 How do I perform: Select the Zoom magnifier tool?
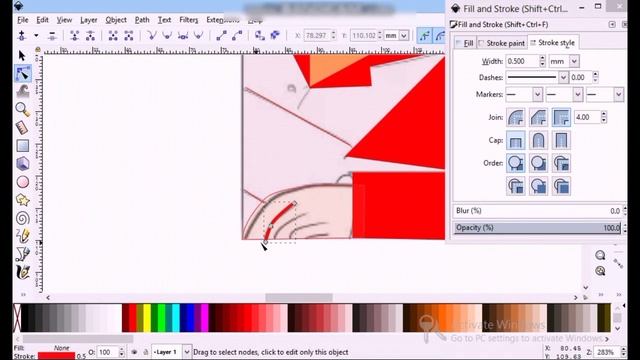point(22,109)
